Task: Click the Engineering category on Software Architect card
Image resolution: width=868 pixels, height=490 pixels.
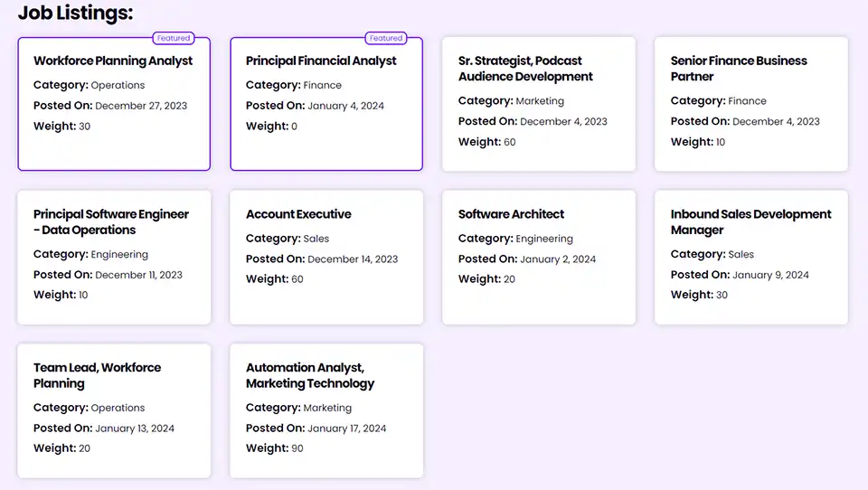Action: (544, 239)
